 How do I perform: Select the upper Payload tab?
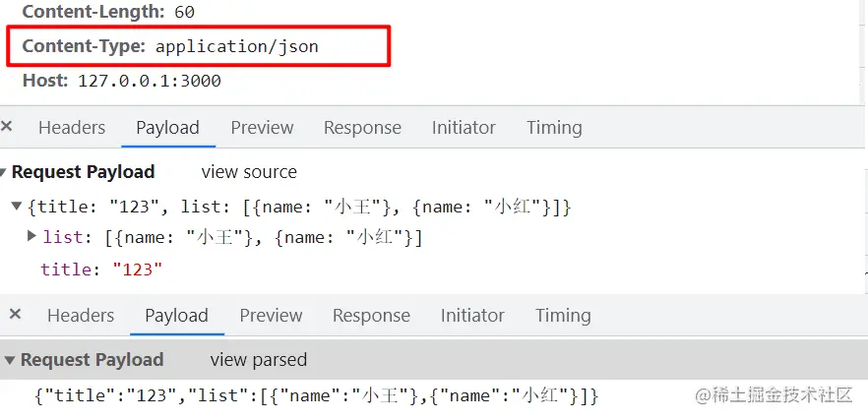click(167, 128)
